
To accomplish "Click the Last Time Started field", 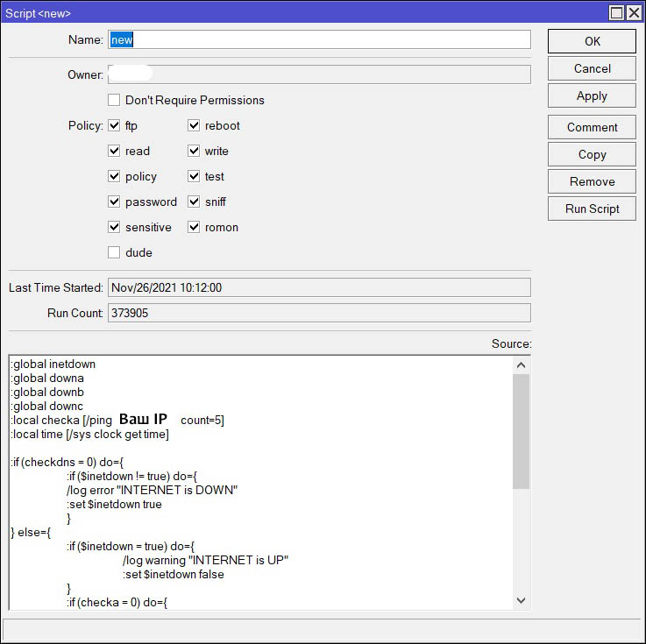I will pyautogui.click(x=319, y=287).
